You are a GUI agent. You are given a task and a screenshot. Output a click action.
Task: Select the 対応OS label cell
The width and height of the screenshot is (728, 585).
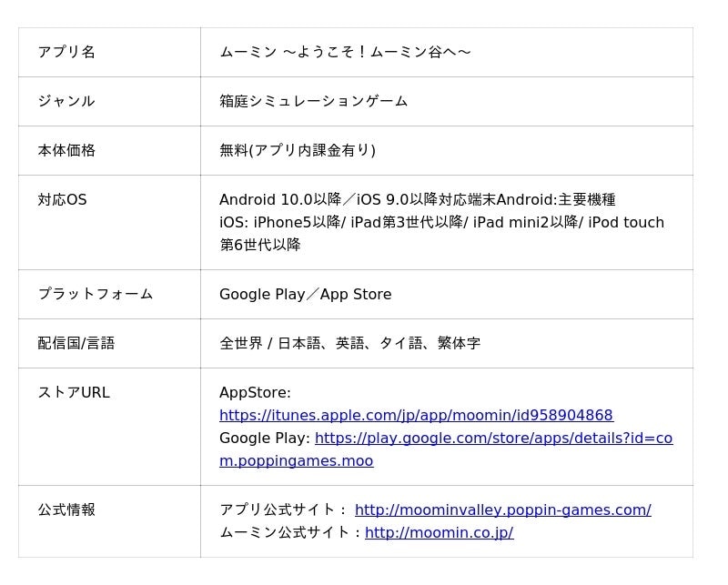point(109,222)
